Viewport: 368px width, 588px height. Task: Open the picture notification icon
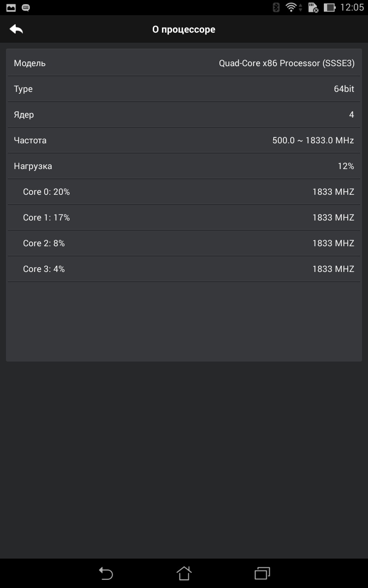tap(11, 7)
